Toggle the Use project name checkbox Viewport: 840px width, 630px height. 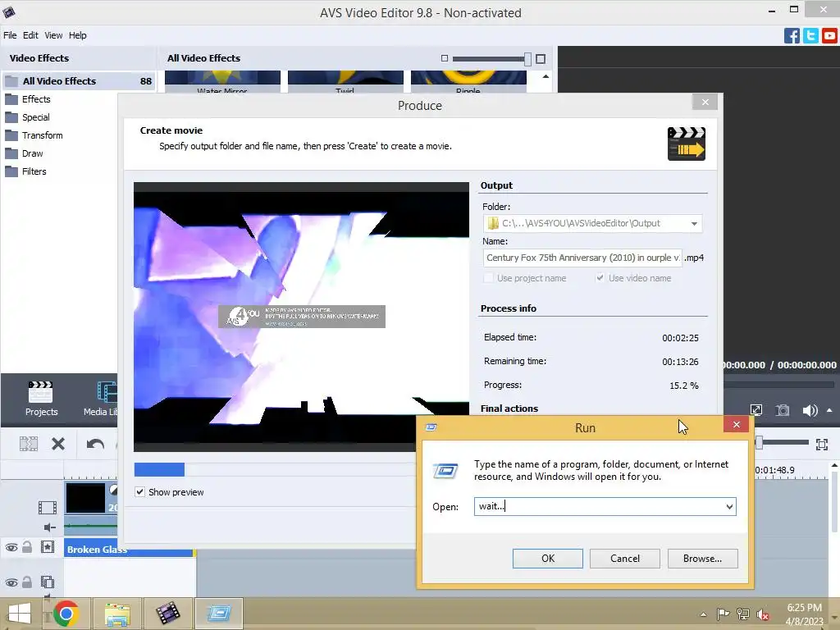click(488, 278)
